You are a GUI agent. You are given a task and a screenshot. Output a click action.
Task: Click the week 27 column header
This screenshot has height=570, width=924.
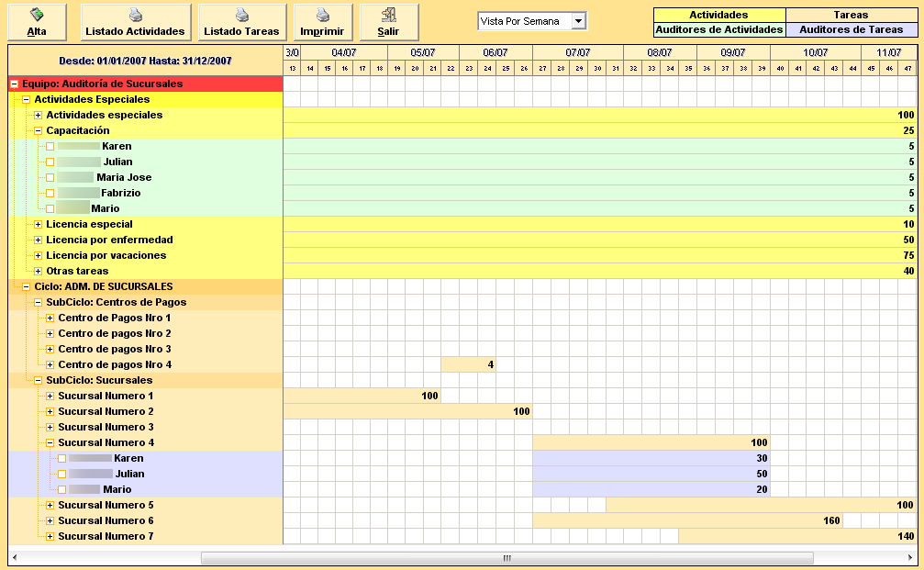pos(542,68)
